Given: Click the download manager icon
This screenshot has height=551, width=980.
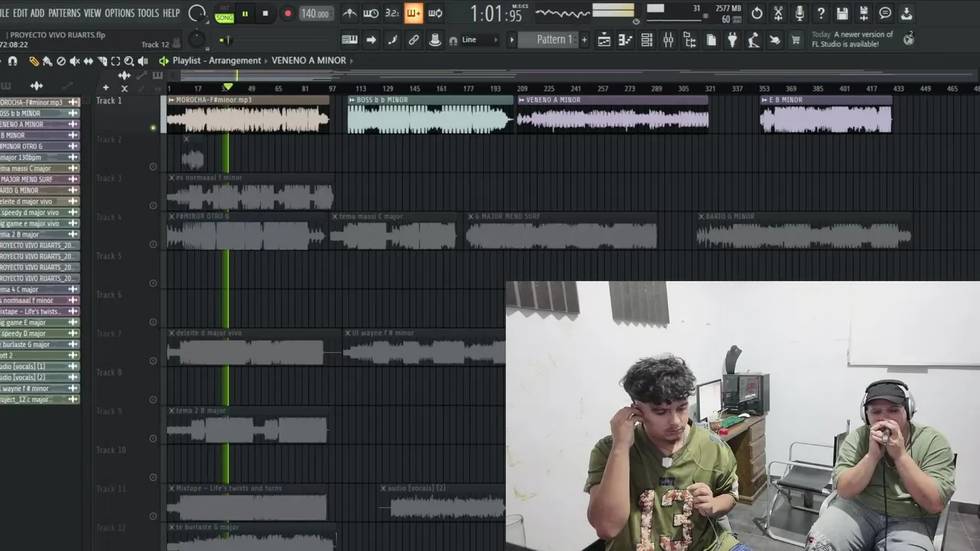Looking at the screenshot, I should 906,13.
